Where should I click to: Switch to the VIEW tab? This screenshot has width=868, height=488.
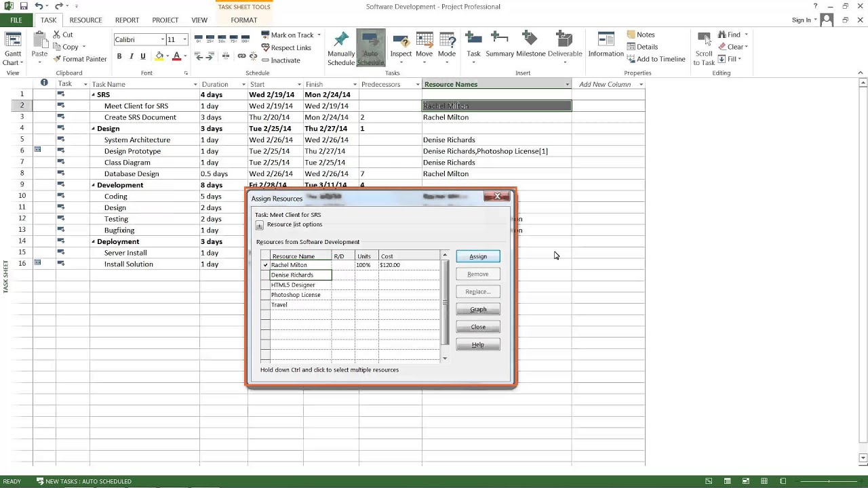(199, 20)
